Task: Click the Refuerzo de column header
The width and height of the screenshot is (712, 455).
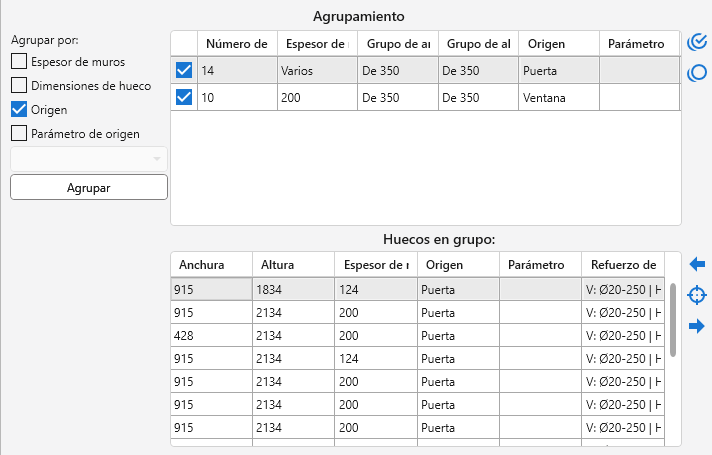Action: point(623,264)
